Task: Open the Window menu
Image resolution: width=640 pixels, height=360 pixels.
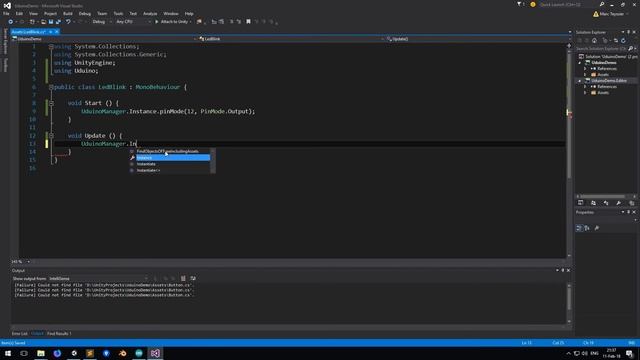Action: pyautogui.click(x=171, y=13)
